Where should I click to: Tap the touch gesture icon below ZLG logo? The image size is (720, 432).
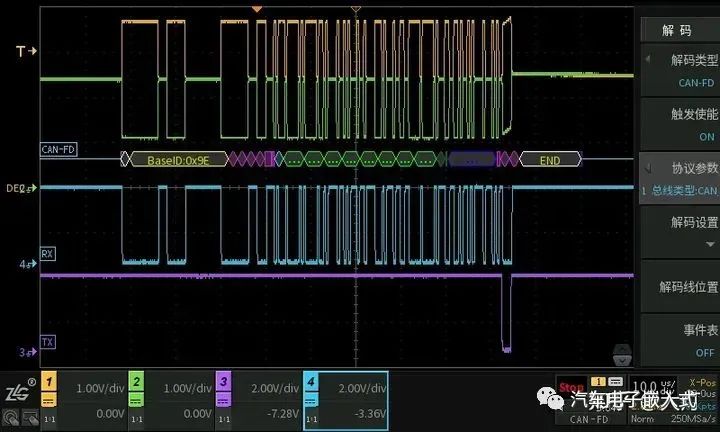click(10, 417)
